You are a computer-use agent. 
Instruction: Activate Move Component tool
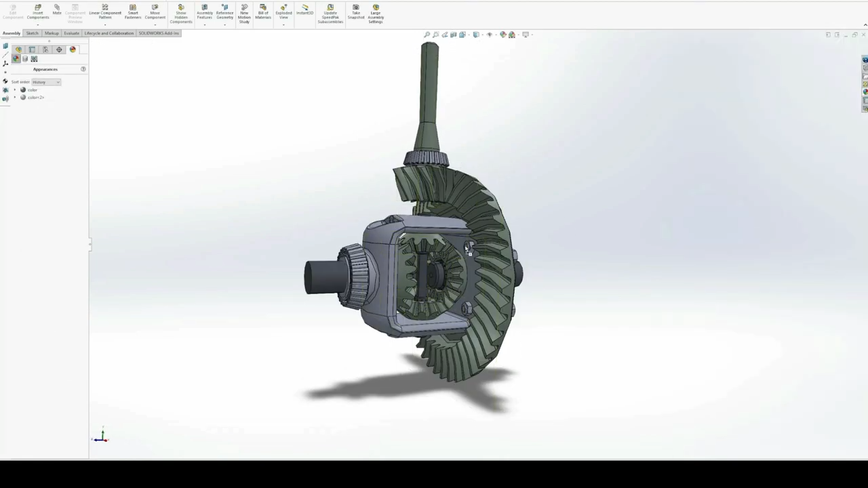click(155, 12)
